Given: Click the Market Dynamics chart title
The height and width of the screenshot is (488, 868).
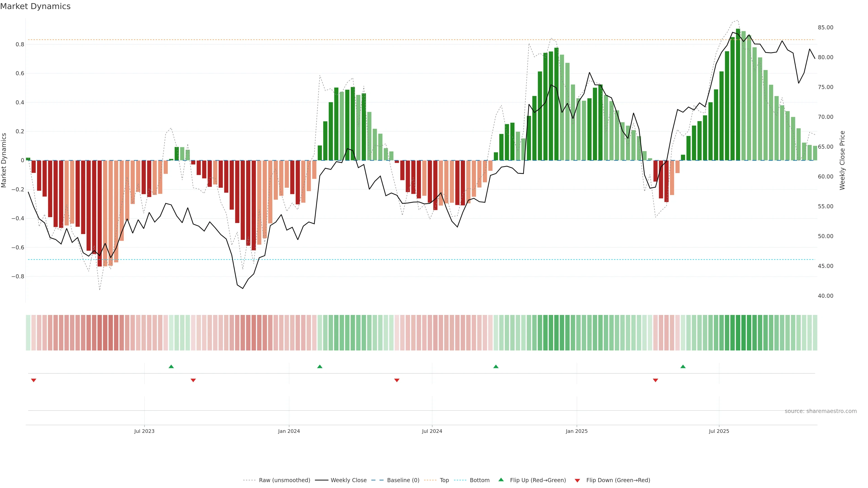Looking at the screenshot, I should pyautogui.click(x=35, y=6).
